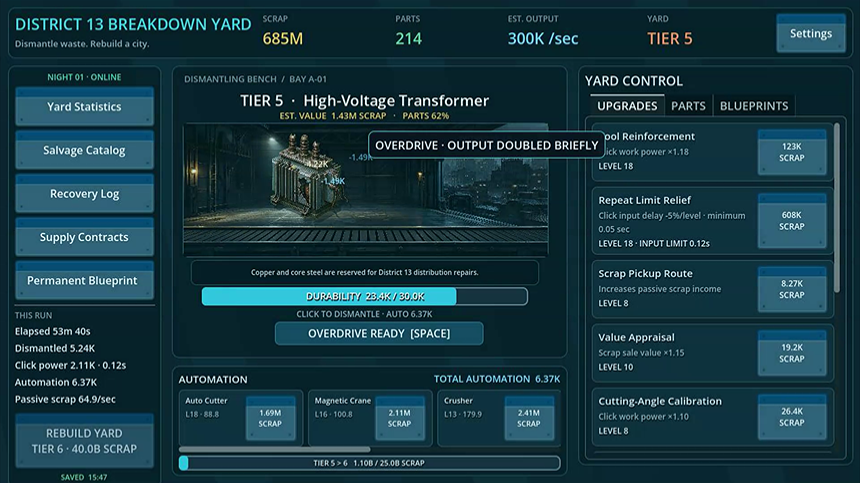Purchase Cutting-Angle Calibration for 26.4K scrap

pyautogui.click(x=791, y=417)
